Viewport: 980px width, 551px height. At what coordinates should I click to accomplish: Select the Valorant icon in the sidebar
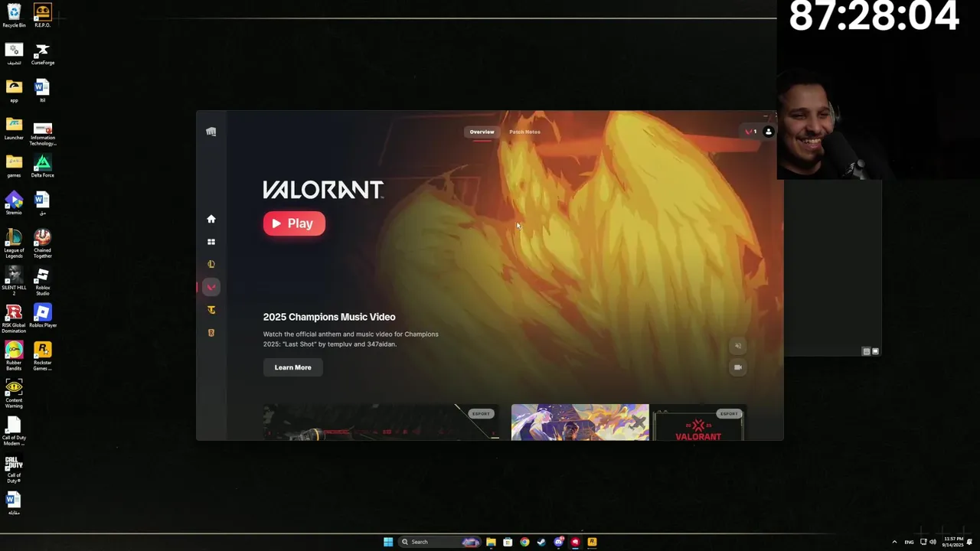(x=211, y=287)
